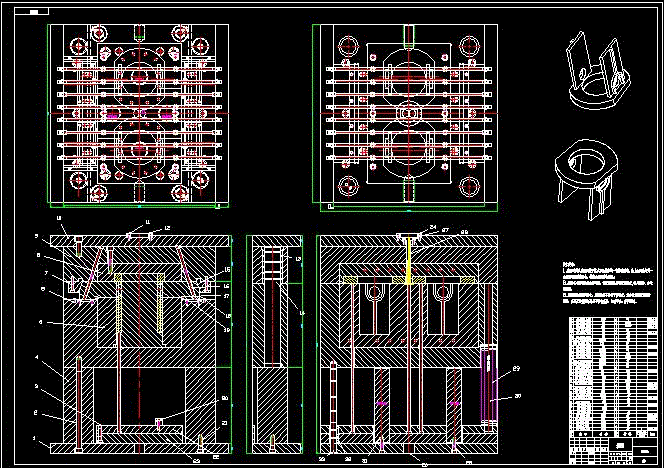Image resolution: width=664 pixels, height=468 pixels.
Task: Click part balloon number 24
Action: pyautogui.click(x=432, y=227)
